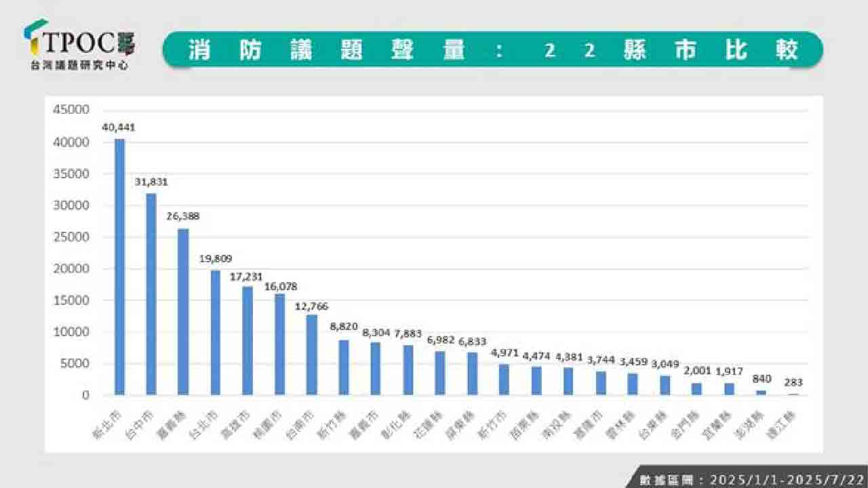868x488 pixels.
Task: Select the 19,809 data bar
Action: coord(215,332)
